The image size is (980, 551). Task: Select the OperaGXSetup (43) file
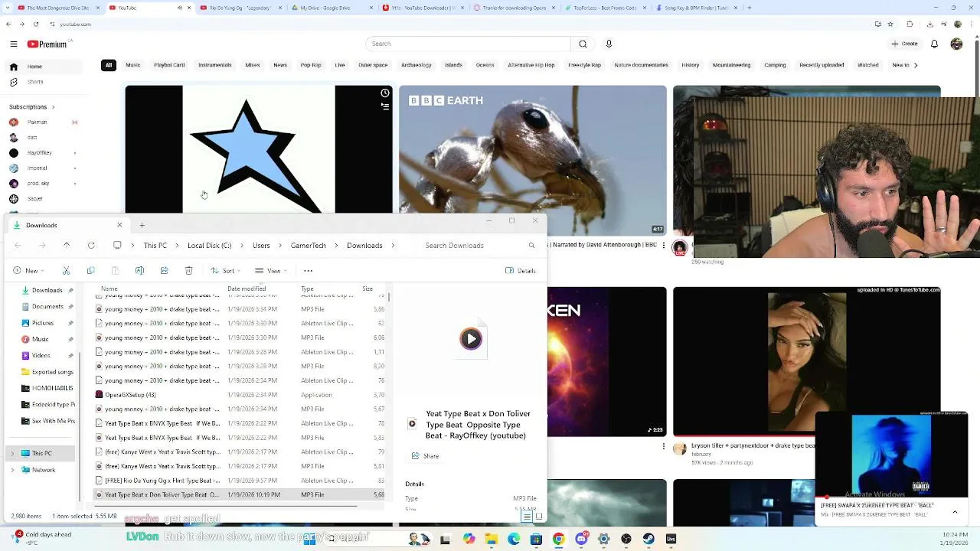[x=240, y=395]
